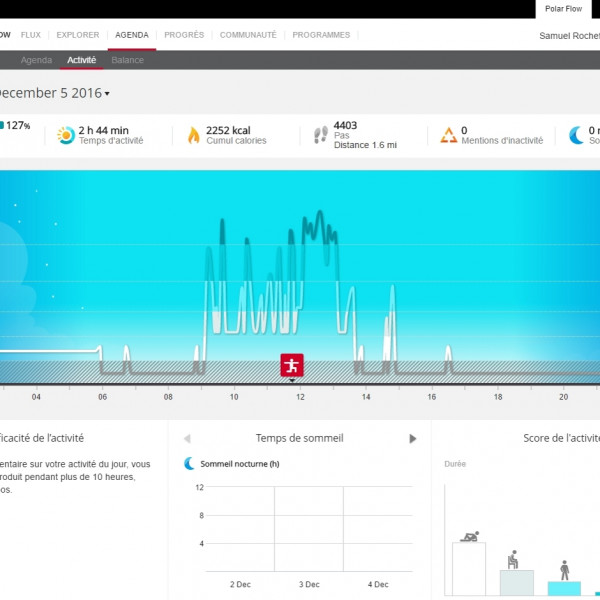The width and height of the screenshot is (600, 600).
Task: Click the Mentions d'inactivité triangle icon
Action: pyautogui.click(x=448, y=135)
